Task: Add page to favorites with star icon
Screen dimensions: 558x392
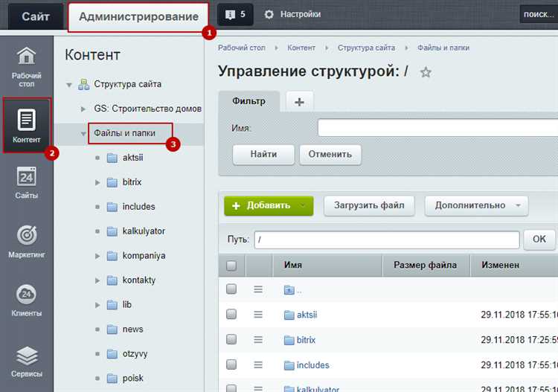Action: click(426, 72)
